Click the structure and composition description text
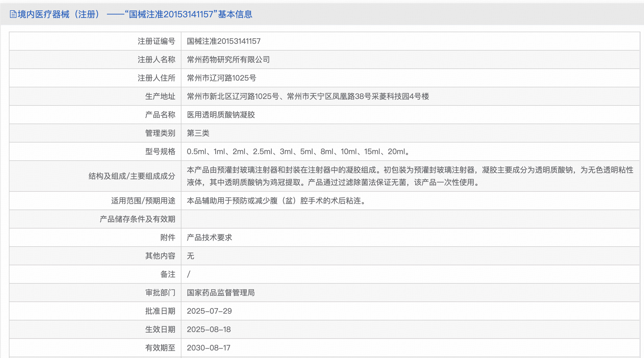 tap(410, 176)
